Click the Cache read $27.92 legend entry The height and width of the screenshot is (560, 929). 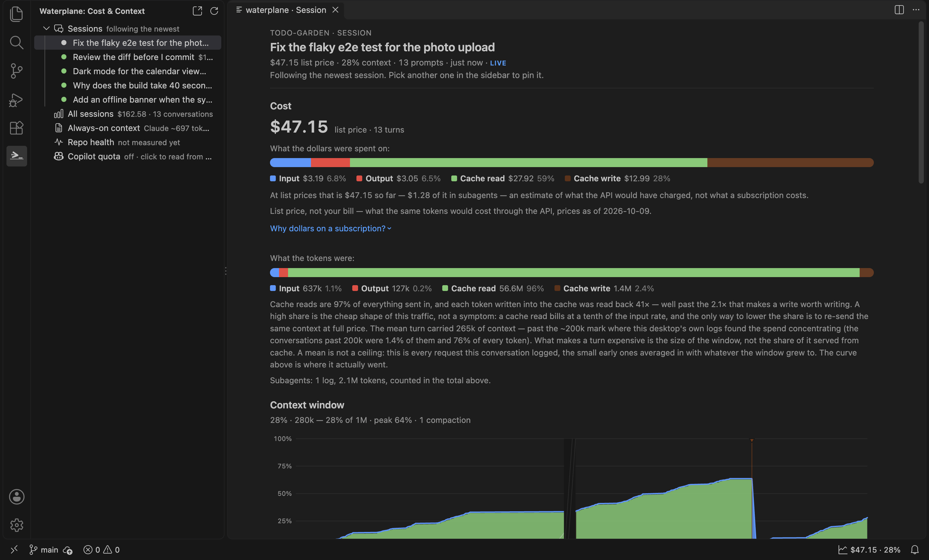click(x=503, y=179)
